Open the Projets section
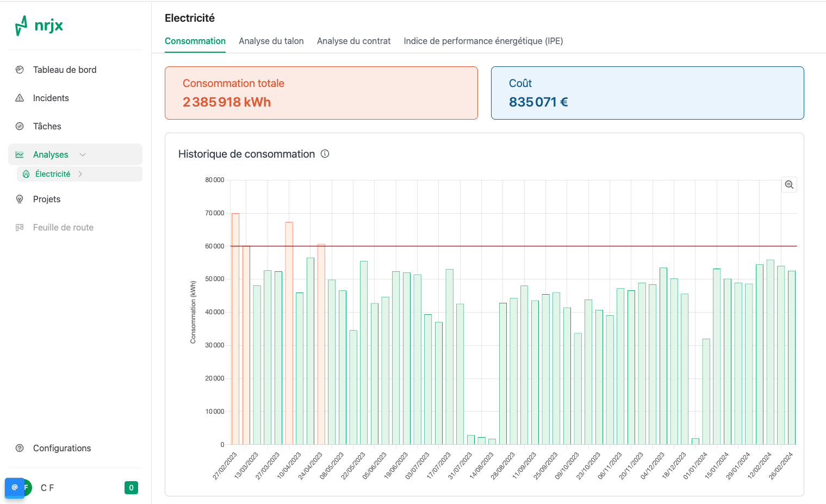 47,199
